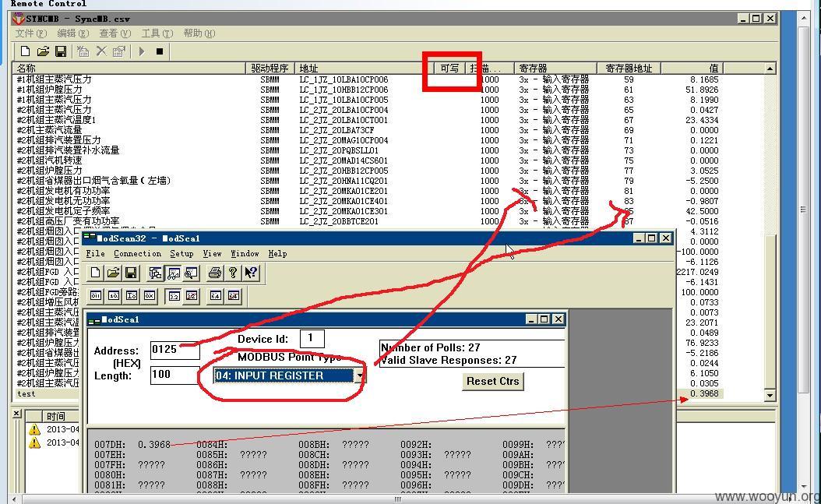Click the Address input field showing 0125
This screenshot has height=504, width=821.
[175, 350]
